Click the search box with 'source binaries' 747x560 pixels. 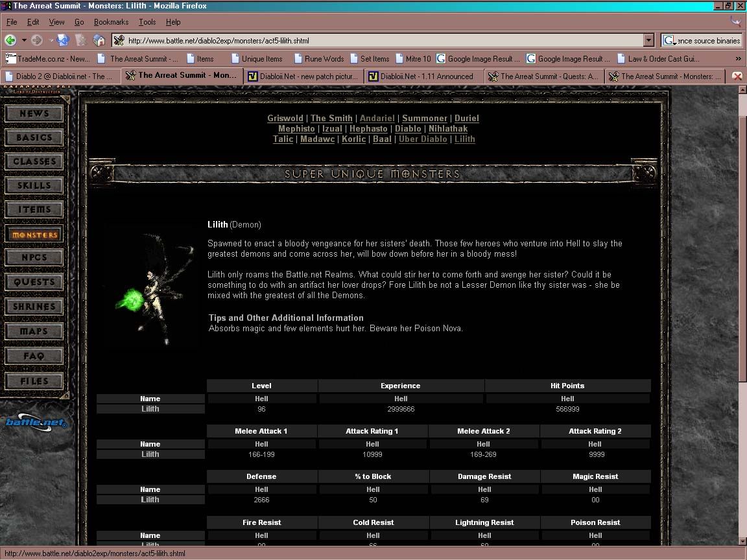point(709,40)
